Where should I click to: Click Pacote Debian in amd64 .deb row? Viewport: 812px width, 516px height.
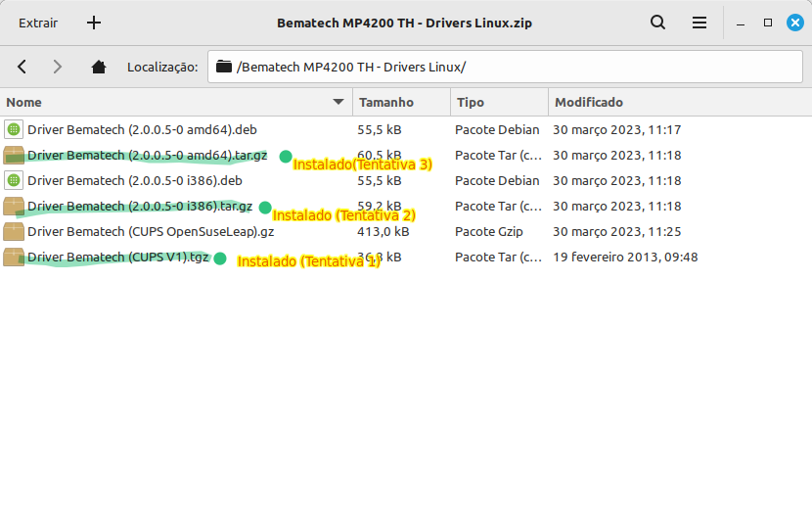click(x=497, y=129)
